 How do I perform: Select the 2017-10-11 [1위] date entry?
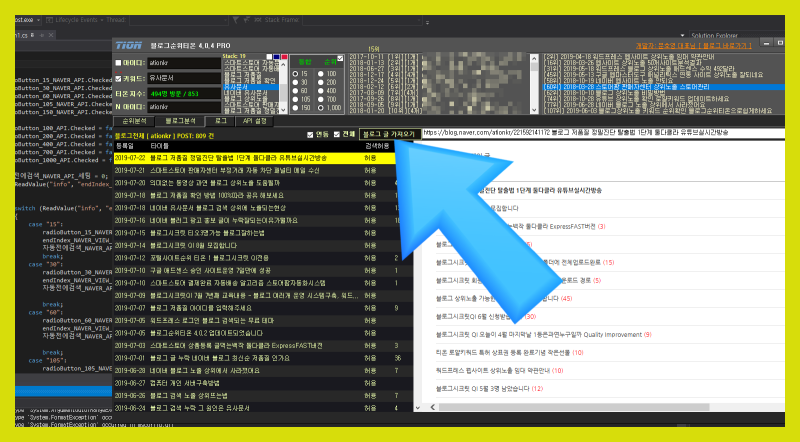[x=386, y=57]
